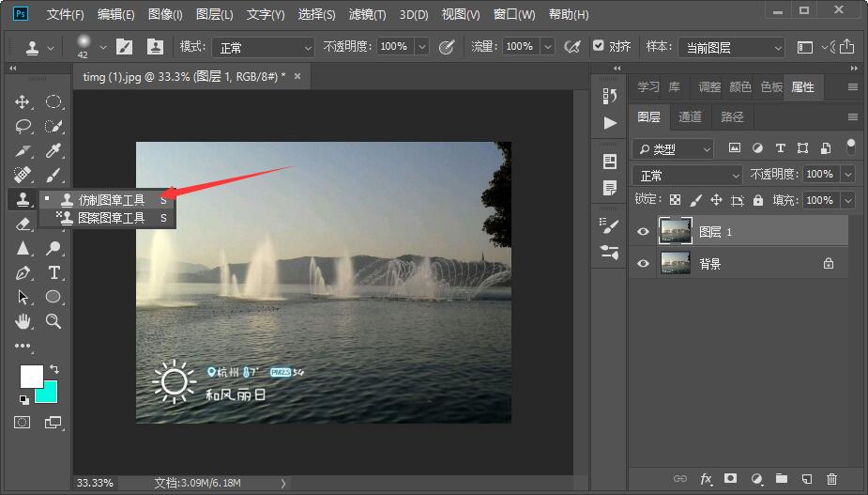The height and width of the screenshot is (495, 868).
Task: Create new adjustment layer icon
Action: coord(756,479)
